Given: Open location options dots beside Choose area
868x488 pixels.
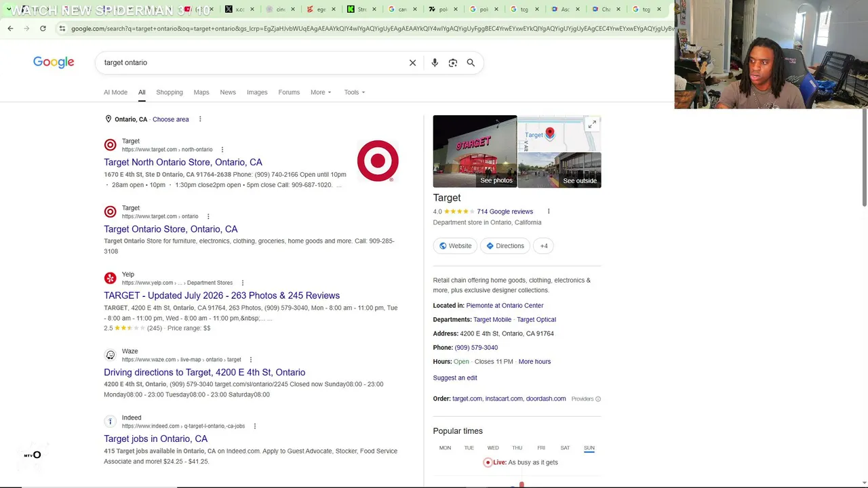Looking at the screenshot, I should tap(200, 119).
